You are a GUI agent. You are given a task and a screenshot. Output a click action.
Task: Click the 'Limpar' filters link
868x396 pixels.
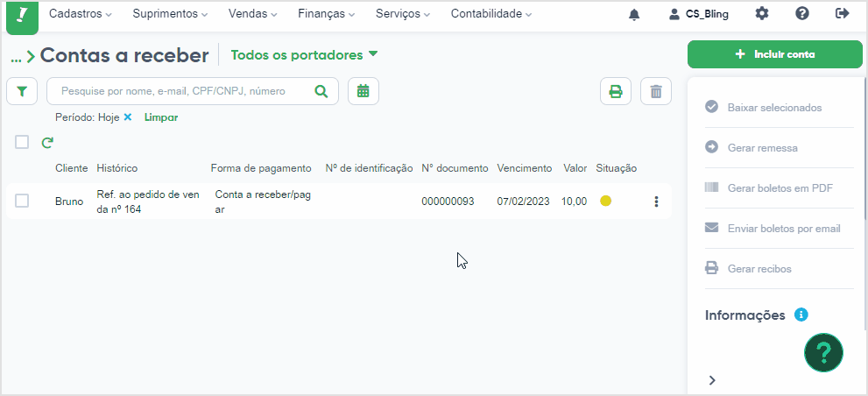click(161, 117)
